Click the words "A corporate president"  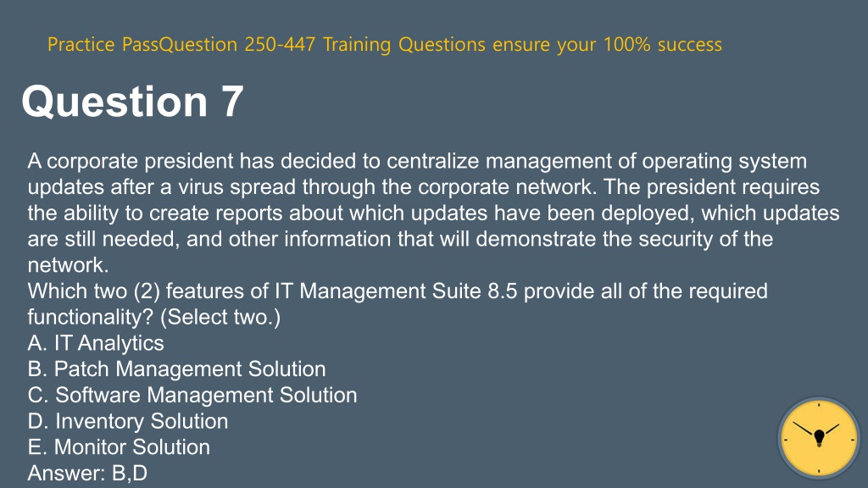130,161
